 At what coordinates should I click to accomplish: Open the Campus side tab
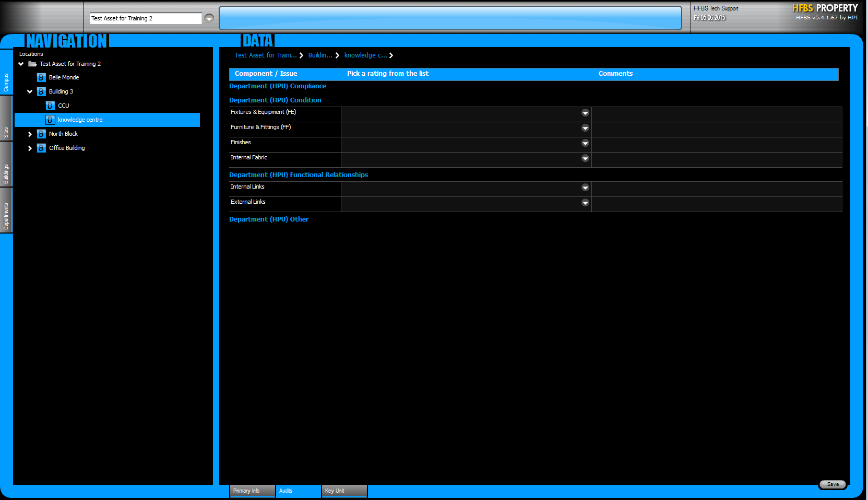click(x=6, y=83)
